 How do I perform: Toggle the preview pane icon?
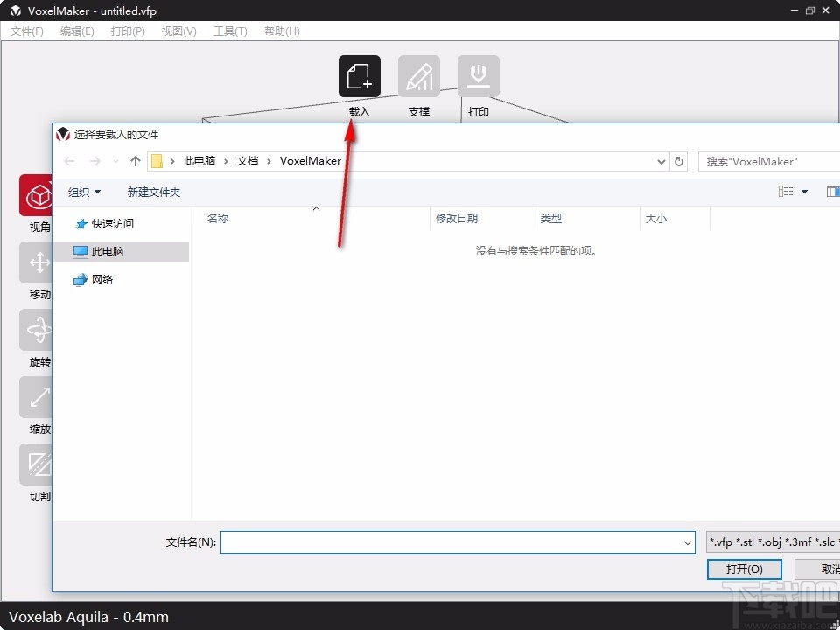tap(833, 192)
